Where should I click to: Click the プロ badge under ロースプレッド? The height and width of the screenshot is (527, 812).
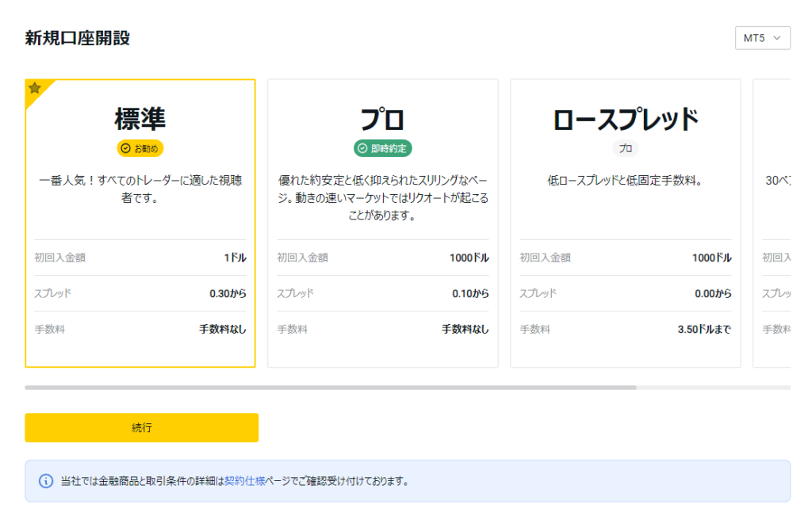[x=626, y=148]
